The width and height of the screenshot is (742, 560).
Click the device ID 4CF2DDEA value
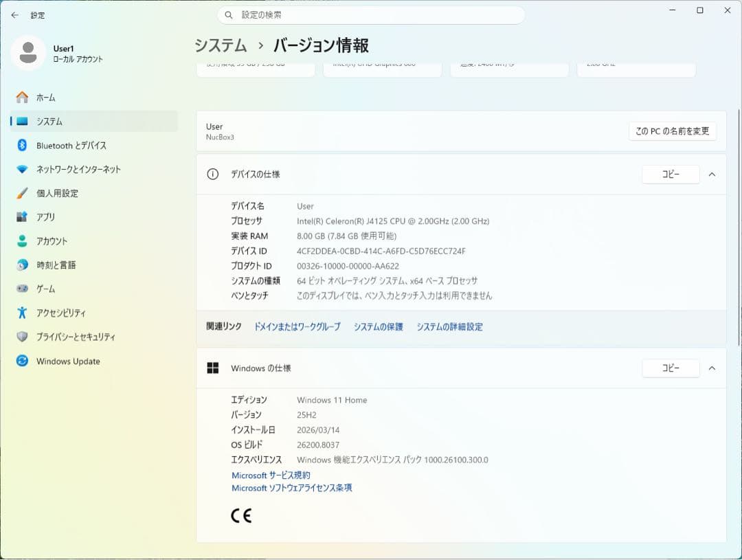pyautogui.click(x=381, y=251)
